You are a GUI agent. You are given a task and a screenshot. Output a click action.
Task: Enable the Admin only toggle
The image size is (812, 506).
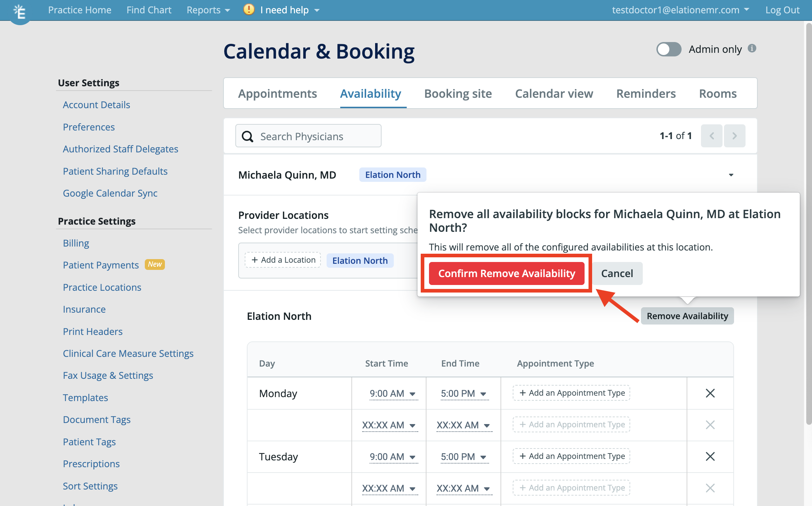pyautogui.click(x=668, y=49)
